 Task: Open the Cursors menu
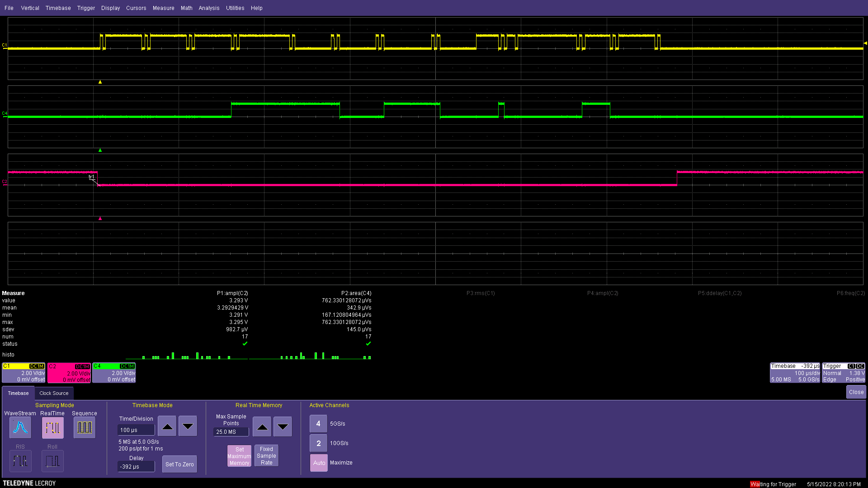(x=136, y=8)
